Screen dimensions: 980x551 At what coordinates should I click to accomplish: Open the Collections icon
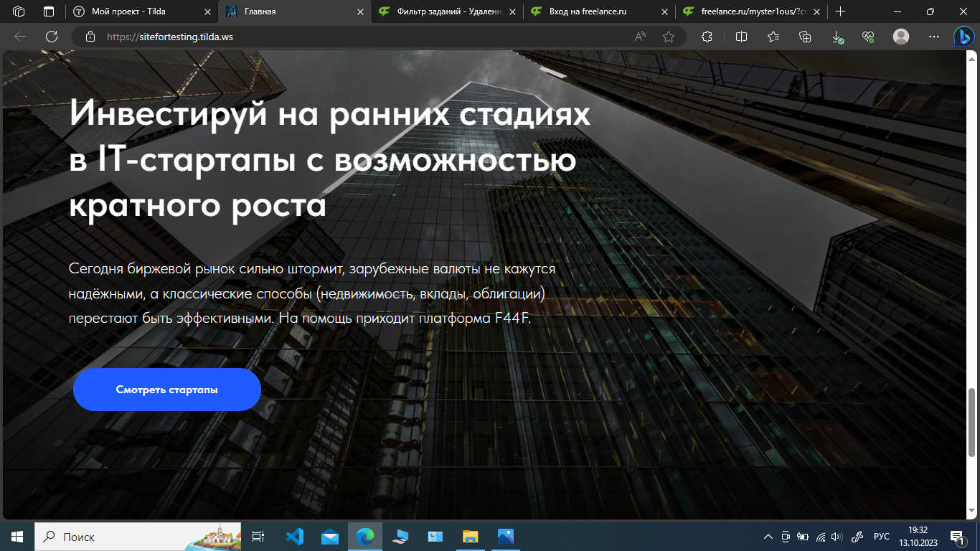click(805, 37)
